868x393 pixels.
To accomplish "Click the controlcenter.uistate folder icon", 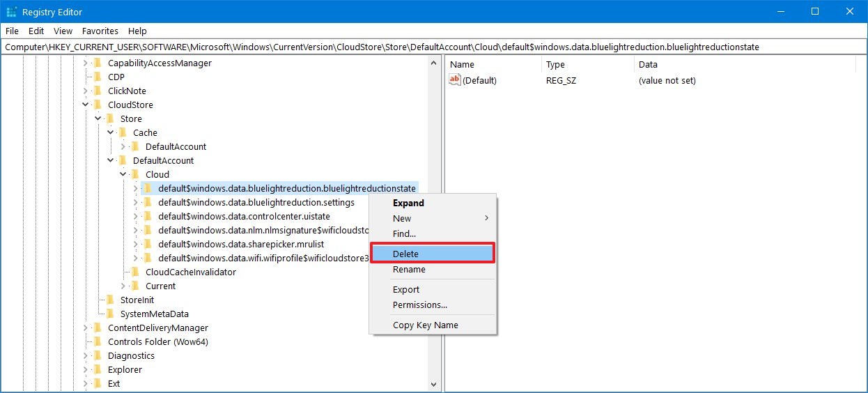I will tap(148, 216).
